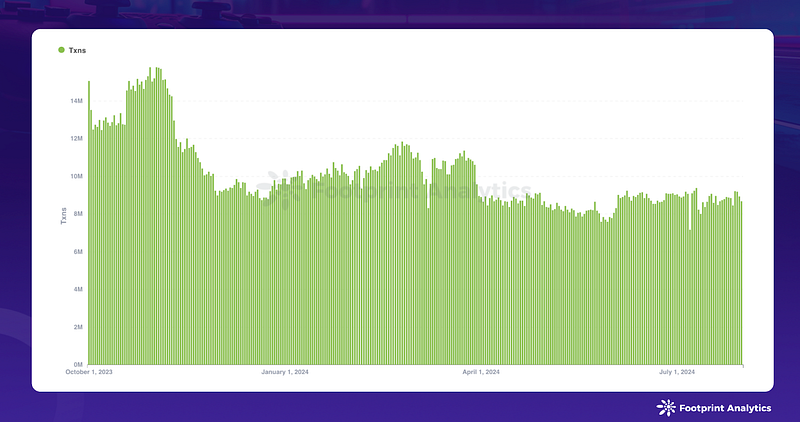This screenshot has width=800, height=422.
Task: Click the vertical Txns axis title
Action: 64,216
